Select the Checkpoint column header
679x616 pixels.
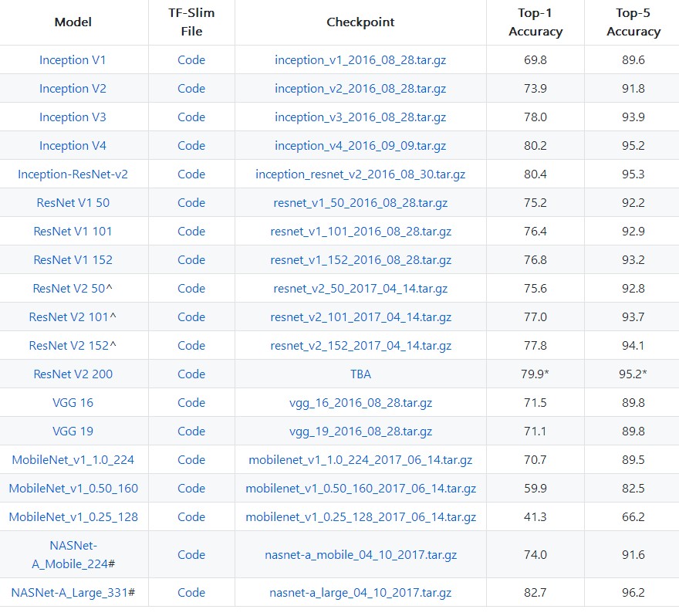point(360,22)
